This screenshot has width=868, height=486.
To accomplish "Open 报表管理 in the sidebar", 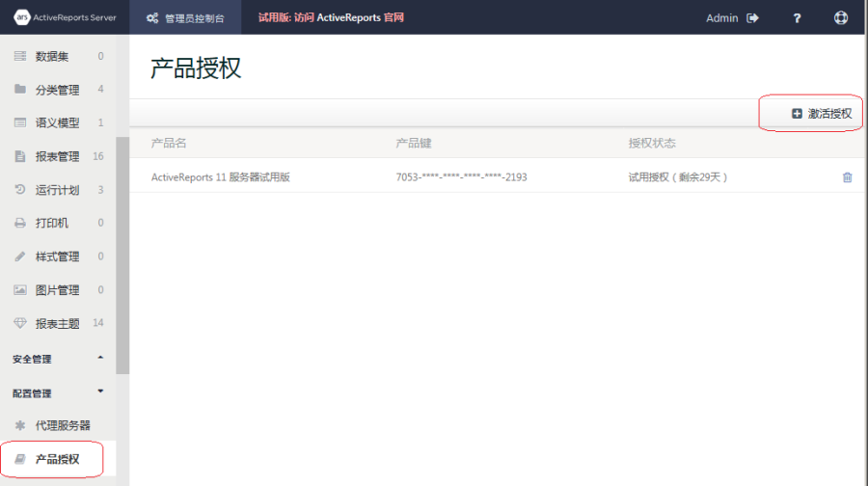I will [58, 156].
